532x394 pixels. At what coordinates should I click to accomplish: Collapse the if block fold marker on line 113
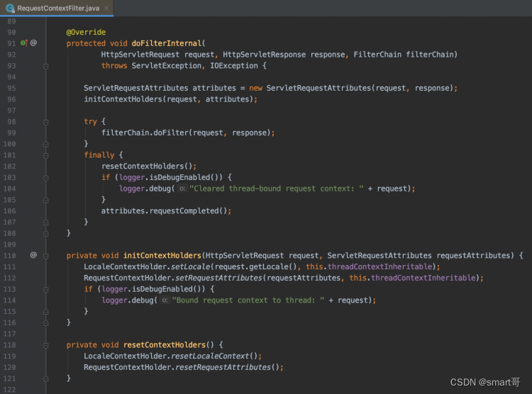point(46,290)
